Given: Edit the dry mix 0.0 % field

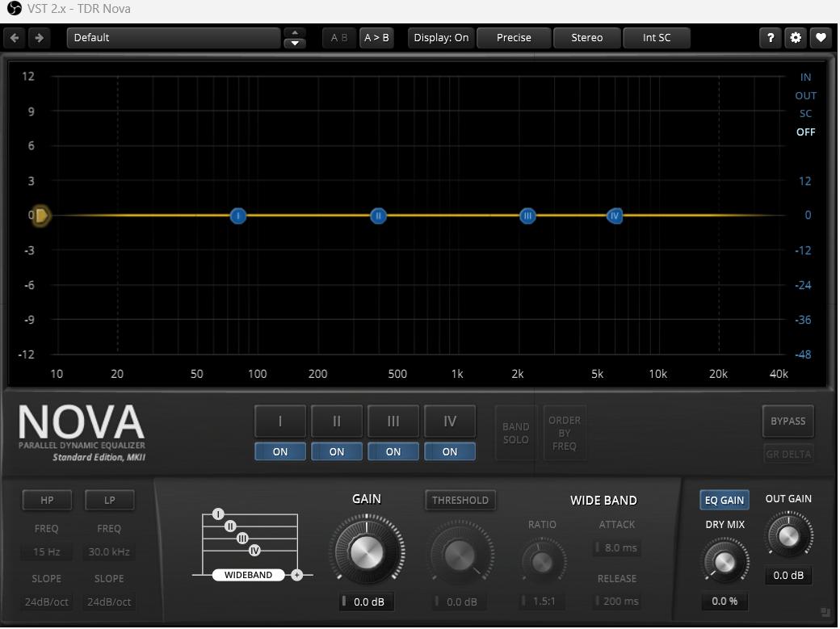Looking at the screenshot, I should (724, 601).
